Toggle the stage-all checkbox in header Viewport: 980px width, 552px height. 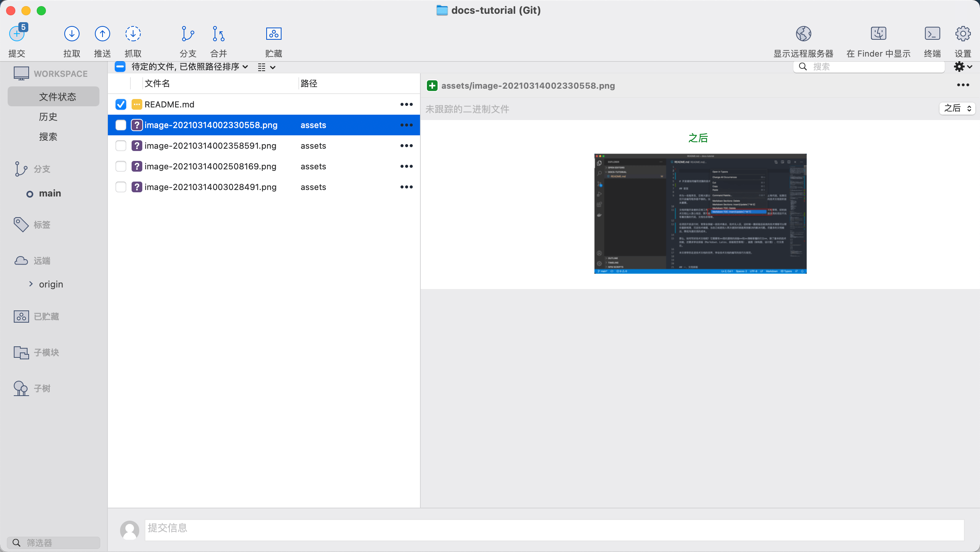(x=120, y=67)
